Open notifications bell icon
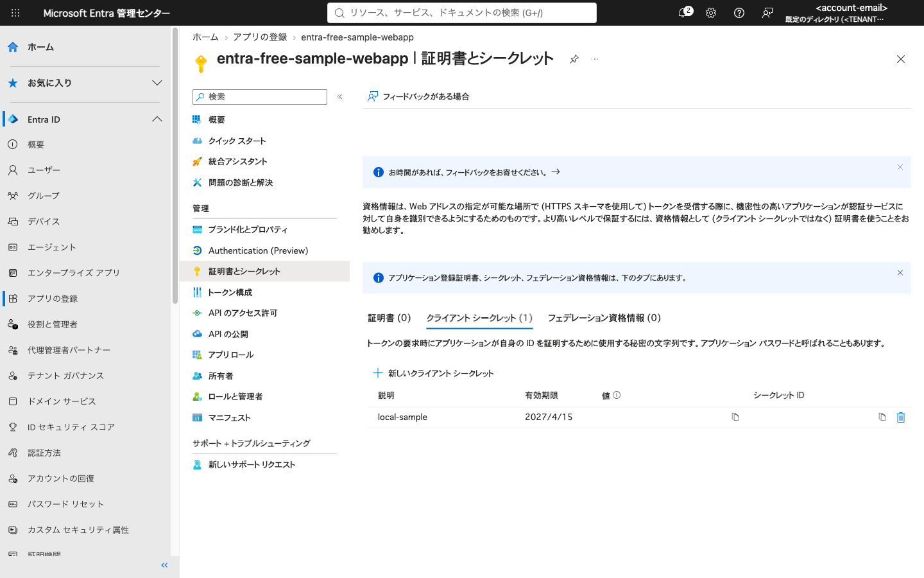924x578 pixels. coord(684,13)
